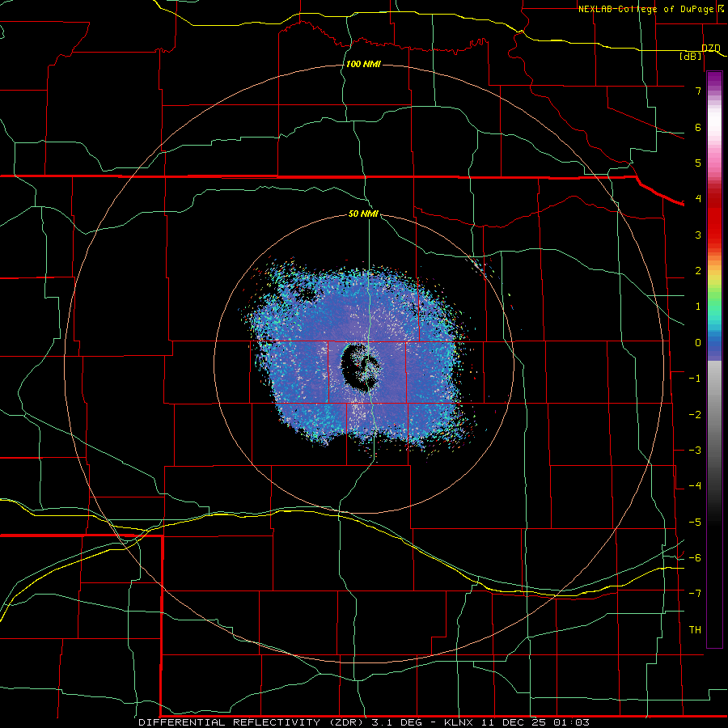Click the -4 dB tick label on the scale
Screen dimensions: 728x728
coord(695,485)
